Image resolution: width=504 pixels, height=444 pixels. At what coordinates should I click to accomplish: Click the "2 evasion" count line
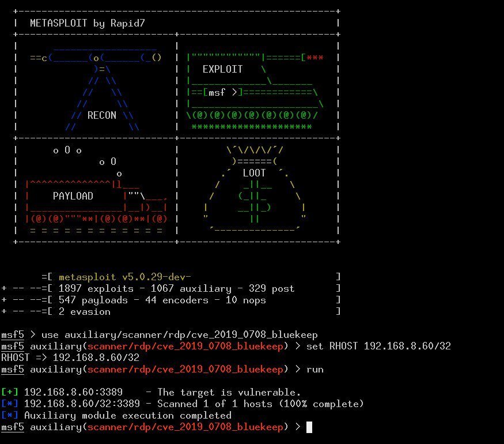click(x=84, y=311)
